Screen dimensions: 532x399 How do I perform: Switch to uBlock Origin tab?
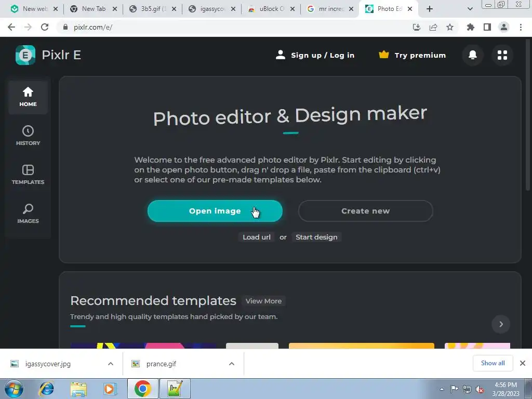point(267,9)
